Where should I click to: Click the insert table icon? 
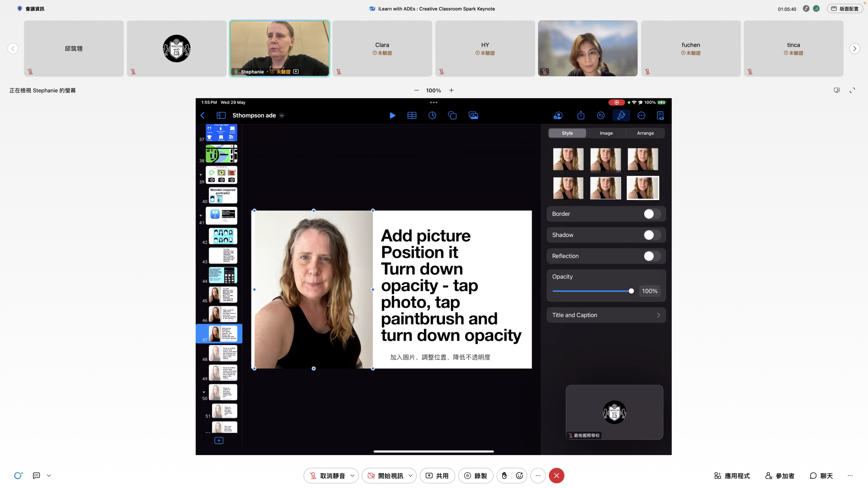pyautogui.click(x=412, y=116)
